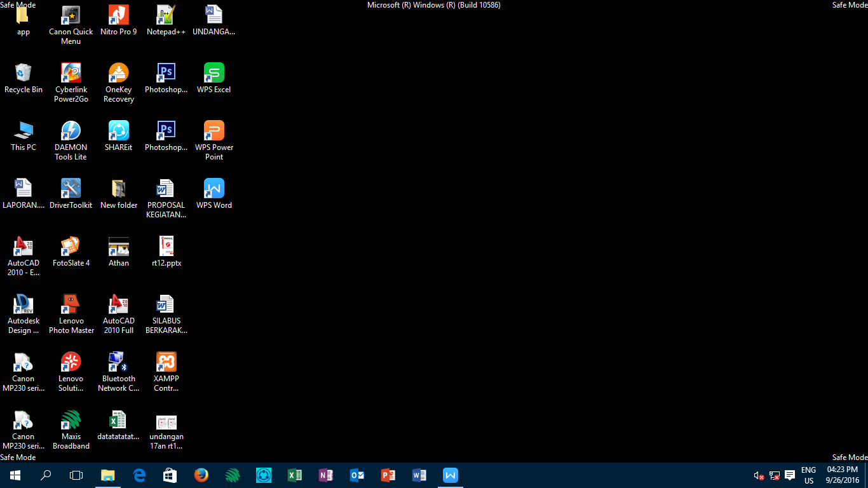The height and width of the screenshot is (488, 868).
Task: Select the Bluetooth Network Connections shortcut
Action: tap(119, 372)
